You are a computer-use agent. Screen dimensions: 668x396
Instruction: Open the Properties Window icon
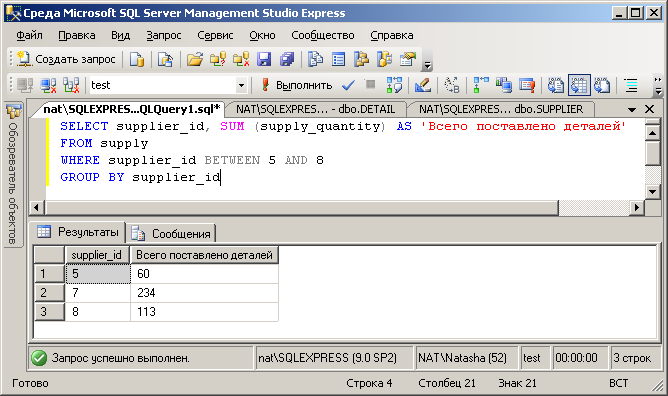408,59
